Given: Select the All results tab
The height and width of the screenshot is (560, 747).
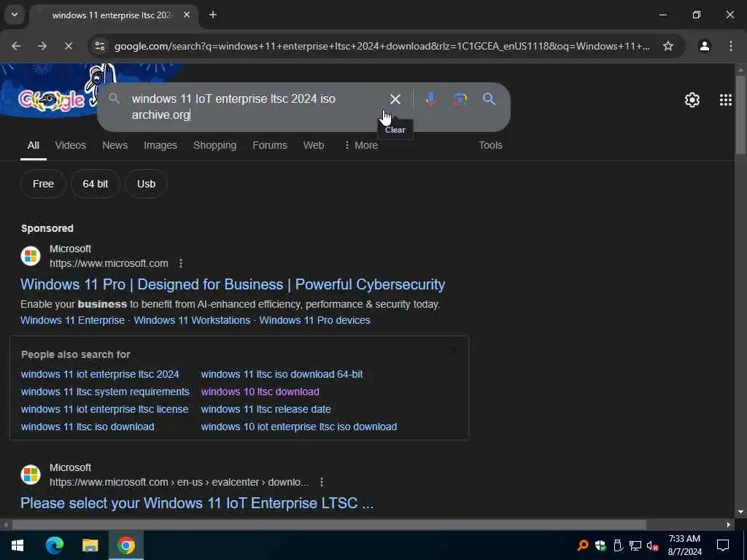Looking at the screenshot, I should (33, 145).
